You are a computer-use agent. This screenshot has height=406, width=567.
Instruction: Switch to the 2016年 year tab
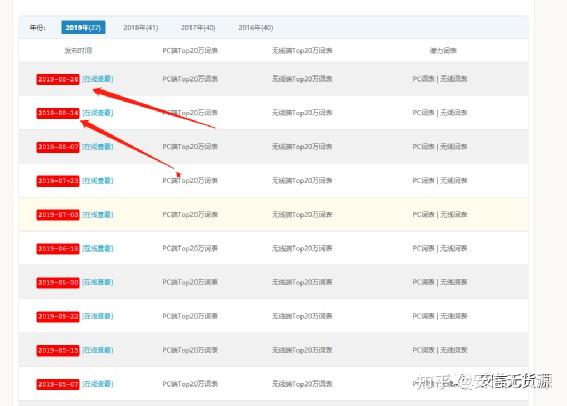tap(256, 27)
